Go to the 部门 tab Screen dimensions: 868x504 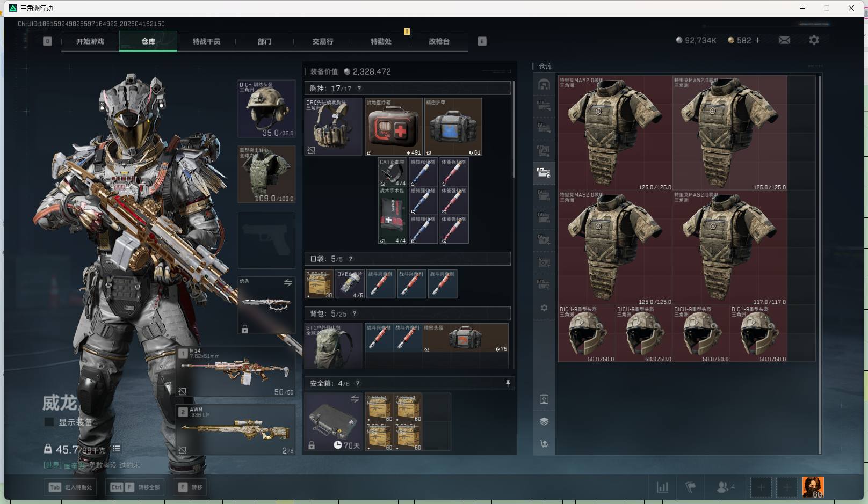[x=264, y=41]
